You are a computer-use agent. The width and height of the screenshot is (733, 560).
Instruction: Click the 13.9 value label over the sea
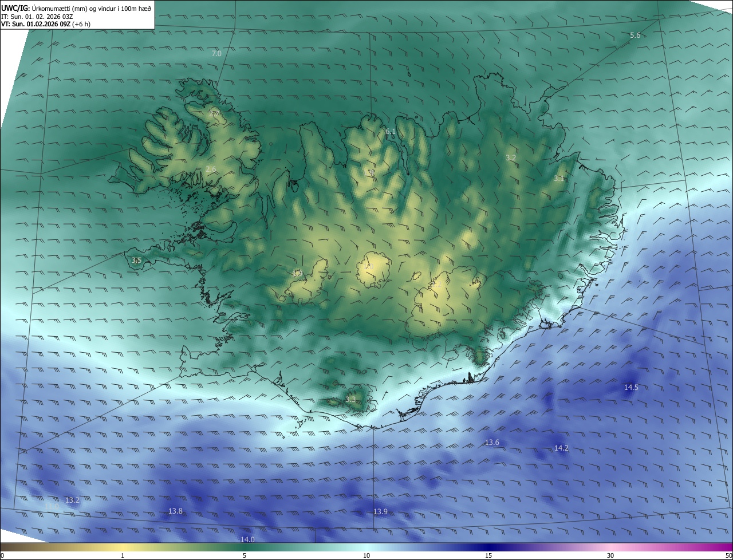click(380, 512)
